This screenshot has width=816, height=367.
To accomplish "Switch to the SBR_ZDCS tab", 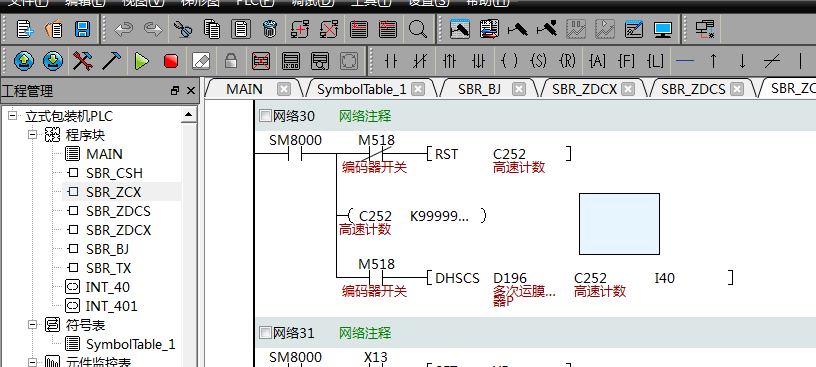I will [693, 89].
